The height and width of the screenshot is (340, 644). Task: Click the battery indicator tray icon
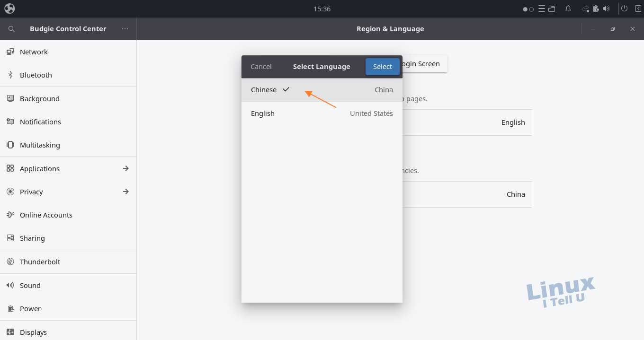pyautogui.click(x=596, y=9)
